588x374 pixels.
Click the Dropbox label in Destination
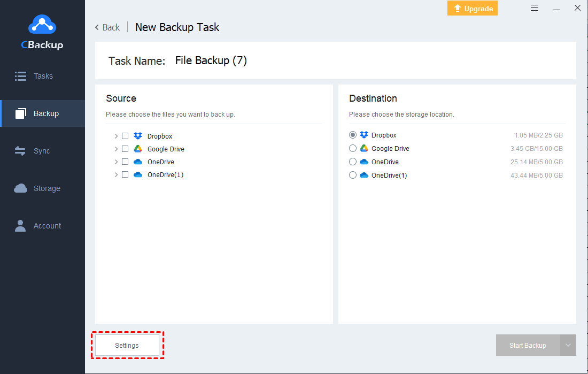[384, 135]
